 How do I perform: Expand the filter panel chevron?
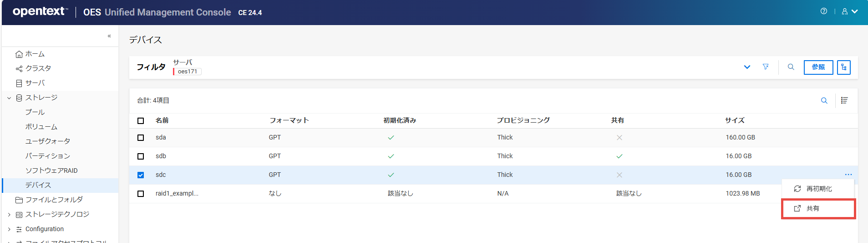point(747,67)
